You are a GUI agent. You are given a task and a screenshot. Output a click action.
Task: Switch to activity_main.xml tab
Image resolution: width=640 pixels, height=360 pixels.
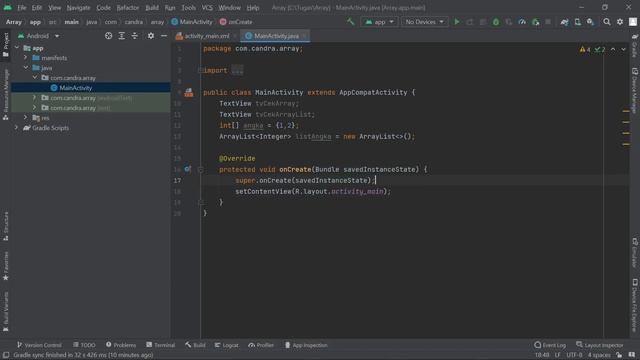coord(207,36)
